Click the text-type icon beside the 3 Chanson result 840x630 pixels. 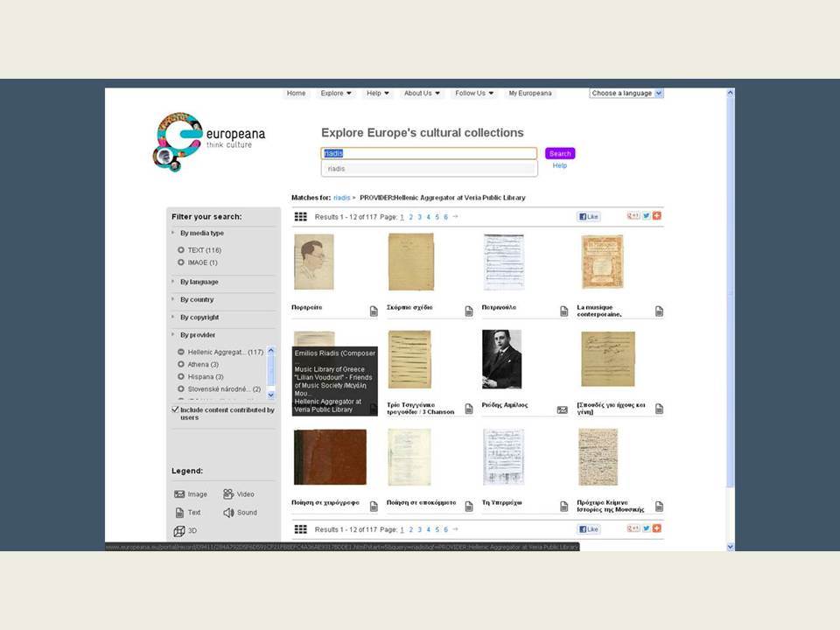[469, 409]
